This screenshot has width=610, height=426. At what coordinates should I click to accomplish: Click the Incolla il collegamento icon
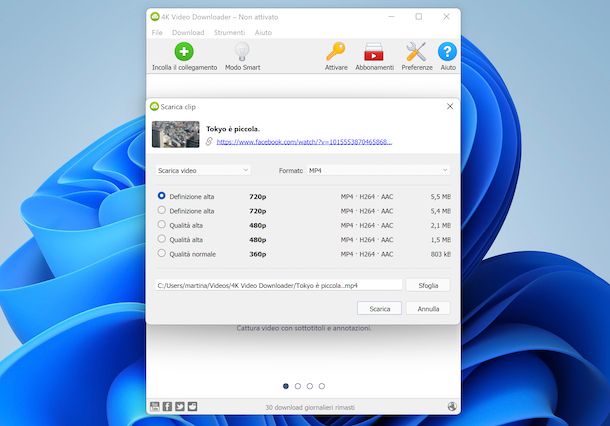pos(184,52)
